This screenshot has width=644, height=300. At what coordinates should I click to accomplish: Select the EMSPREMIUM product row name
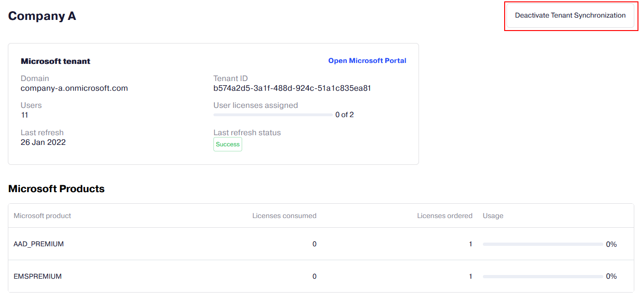click(x=38, y=276)
